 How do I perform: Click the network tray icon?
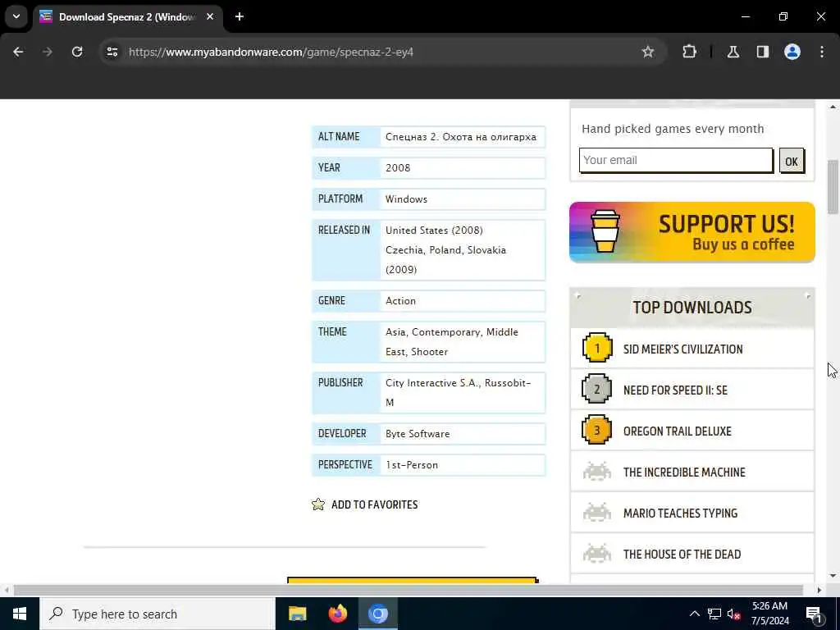[x=714, y=614]
